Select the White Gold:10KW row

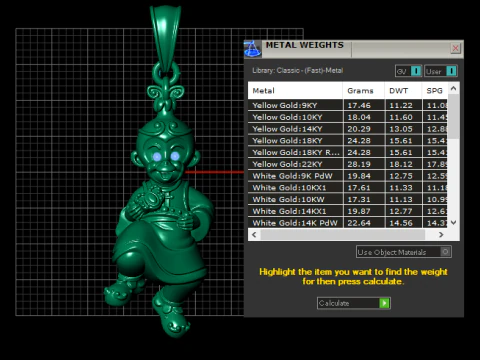click(348, 199)
